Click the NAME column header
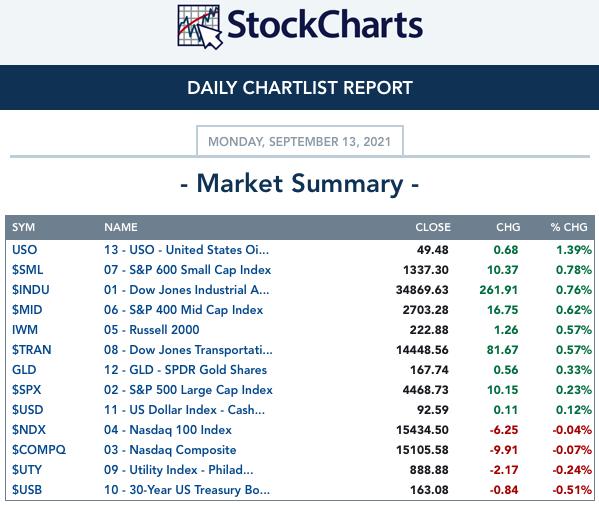This screenshot has height=505, width=599. pyautogui.click(x=121, y=227)
